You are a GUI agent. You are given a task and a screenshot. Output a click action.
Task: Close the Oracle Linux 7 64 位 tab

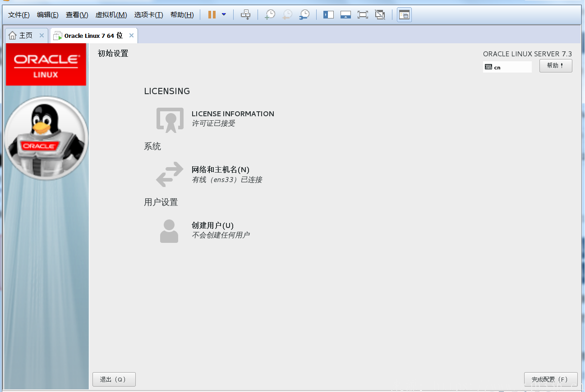(x=131, y=36)
